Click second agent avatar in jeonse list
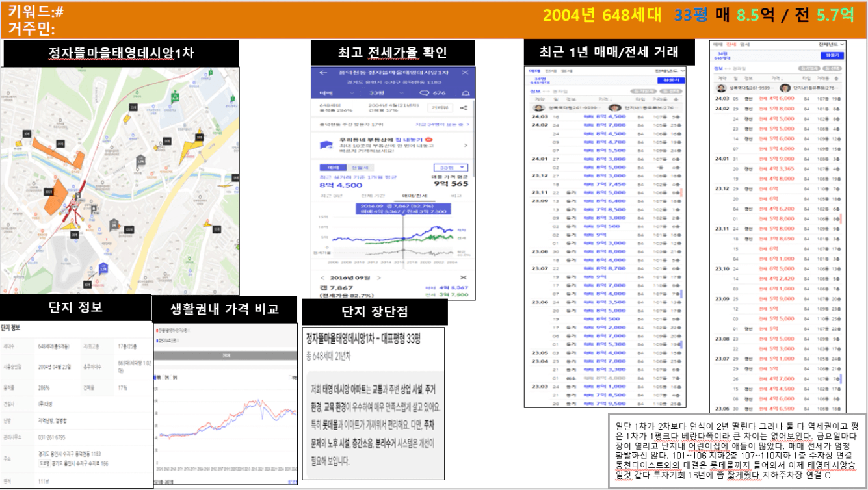Screen dimensions: 868x490 (x=785, y=88)
